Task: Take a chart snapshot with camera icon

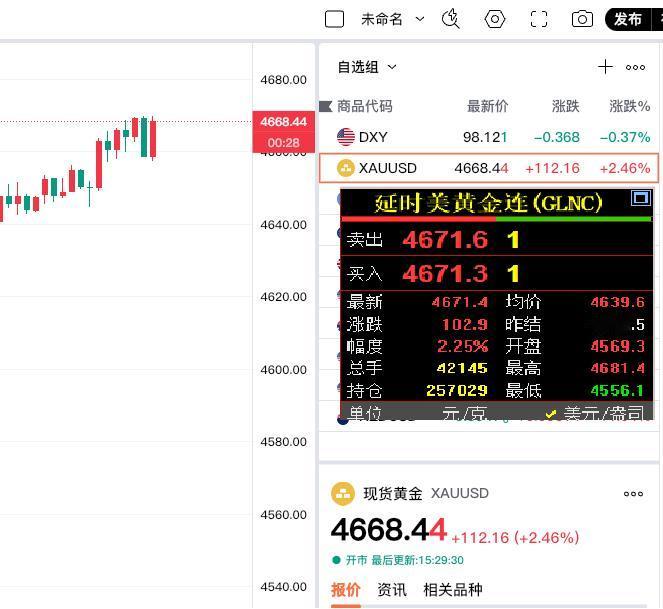Action: pos(582,19)
